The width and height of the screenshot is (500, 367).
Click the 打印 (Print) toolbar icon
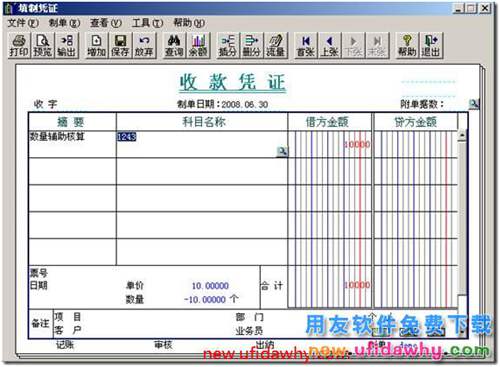(x=19, y=46)
